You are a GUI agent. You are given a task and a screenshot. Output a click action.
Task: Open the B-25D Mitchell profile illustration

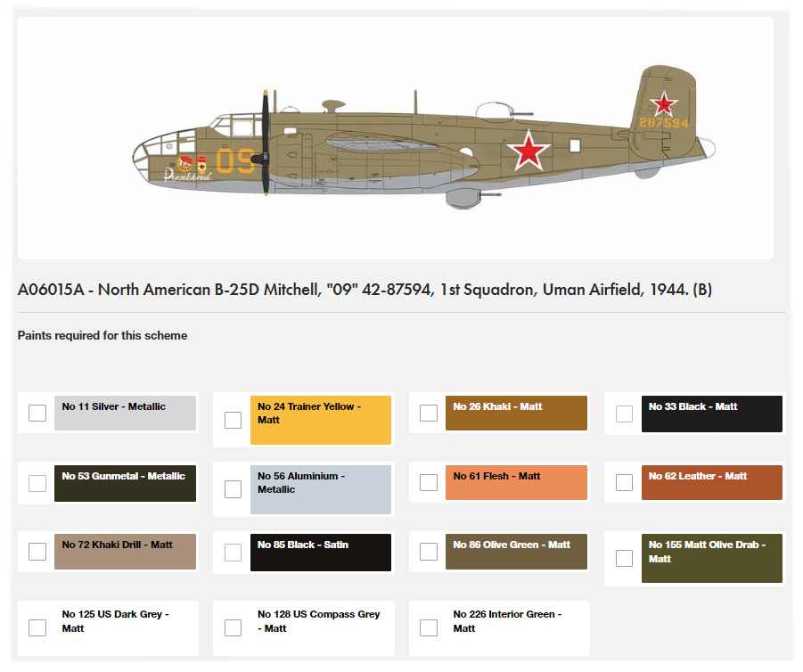coord(423,143)
